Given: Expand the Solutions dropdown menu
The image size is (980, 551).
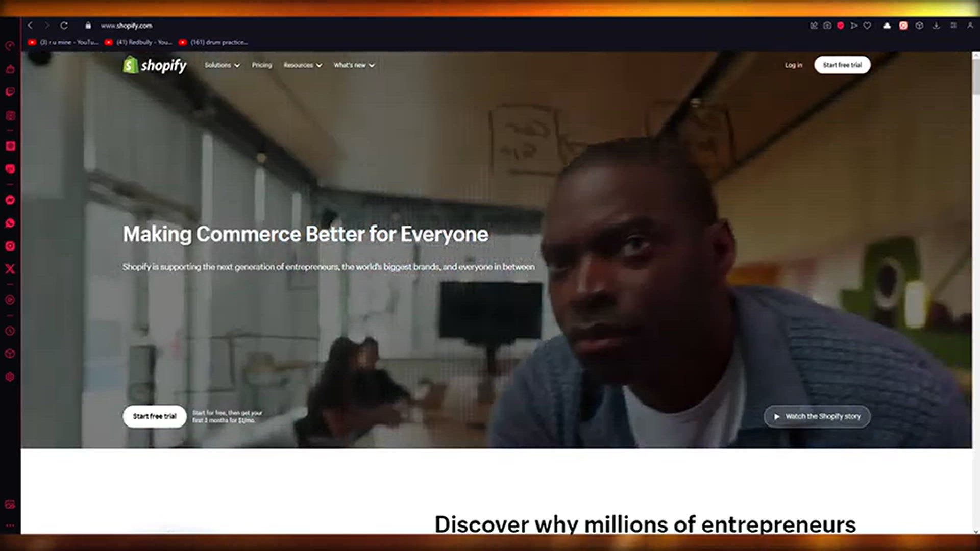Looking at the screenshot, I should pos(222,65).
